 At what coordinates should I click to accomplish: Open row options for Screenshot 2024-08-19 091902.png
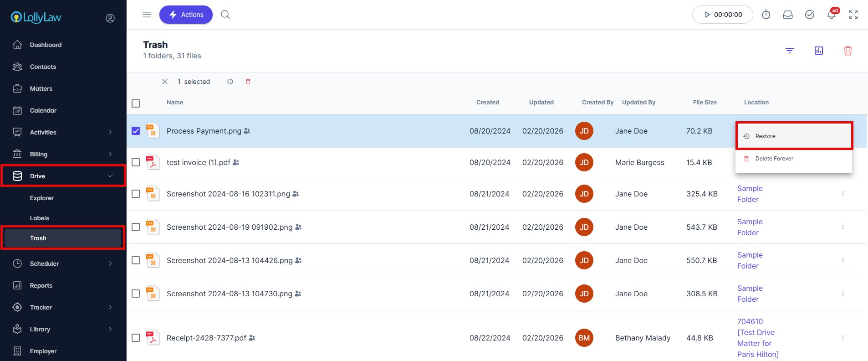point(843,227)
